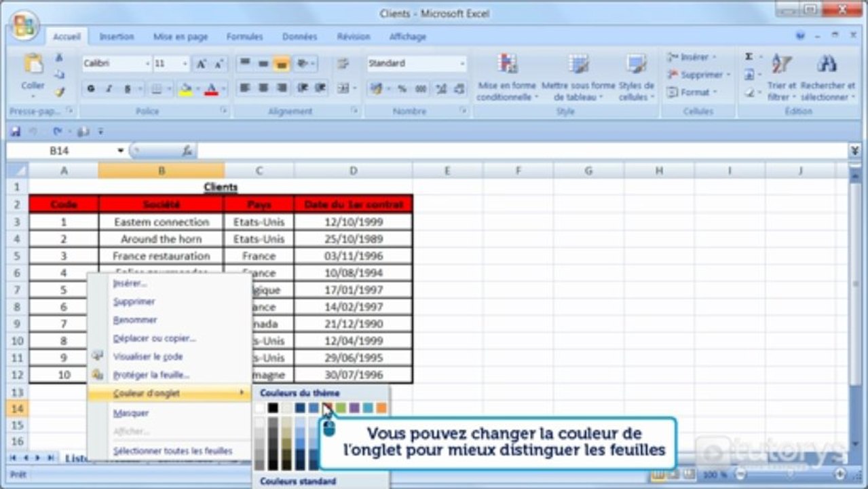Open Mettre sous forme de tableau dropdown
Image resolution: width=868 pixels, height=489 pixels.
pos(578,78)
